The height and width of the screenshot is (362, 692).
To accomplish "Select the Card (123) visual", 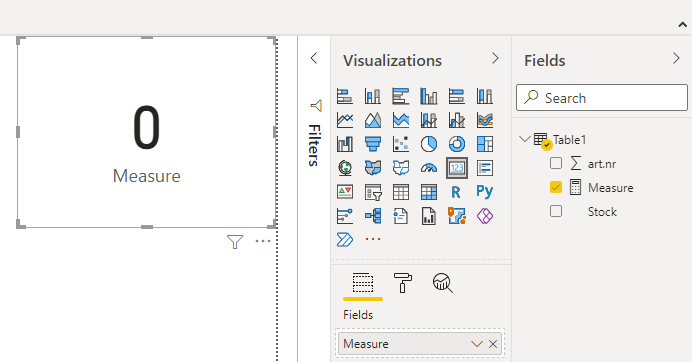I will click(x=456, y=168).
